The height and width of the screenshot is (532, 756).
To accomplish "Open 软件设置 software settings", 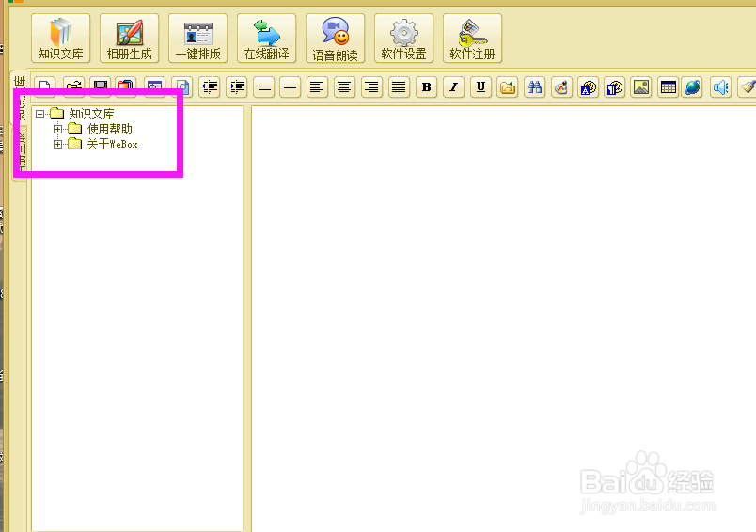I will pyautogui.click(x=404, y=39).
